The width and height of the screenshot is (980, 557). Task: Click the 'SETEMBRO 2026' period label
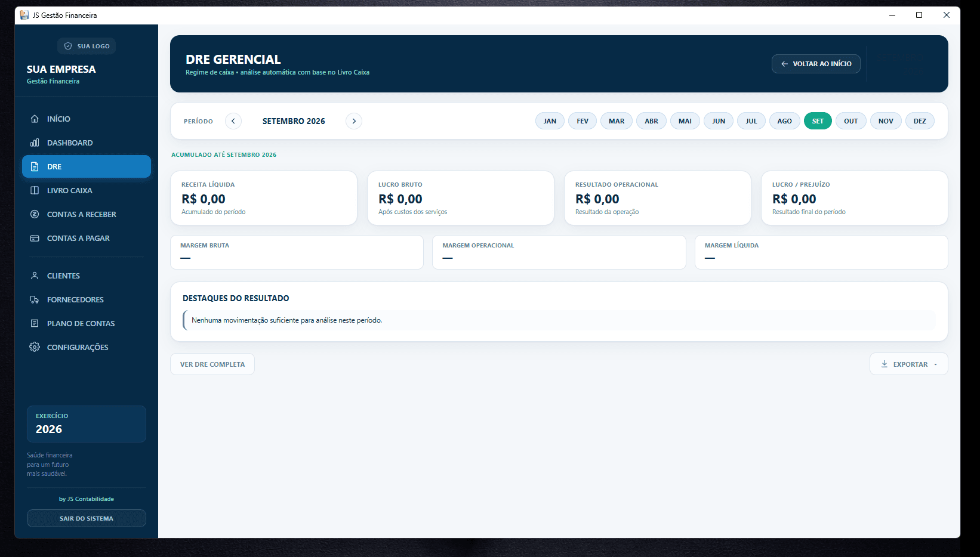point(294,121)
